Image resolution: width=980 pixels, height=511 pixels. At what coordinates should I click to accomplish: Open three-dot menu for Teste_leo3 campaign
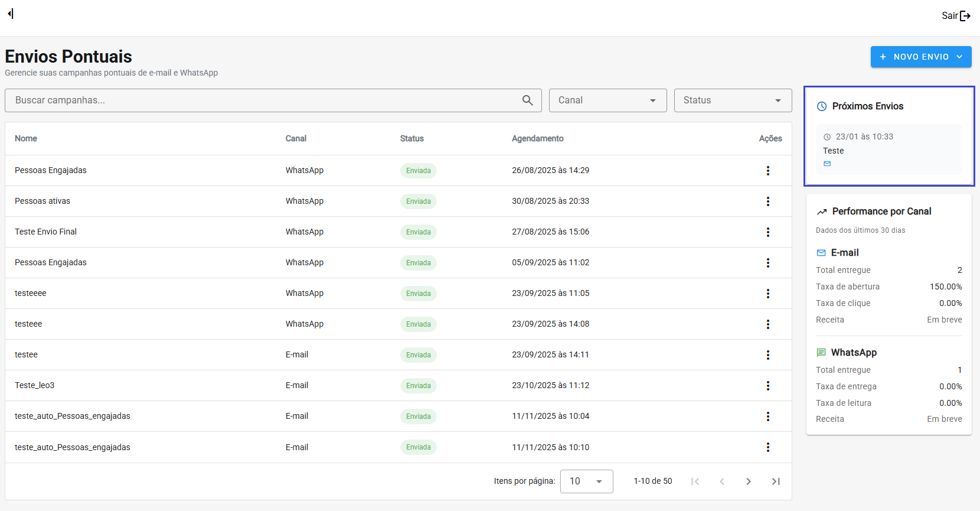tap(767, 386)
